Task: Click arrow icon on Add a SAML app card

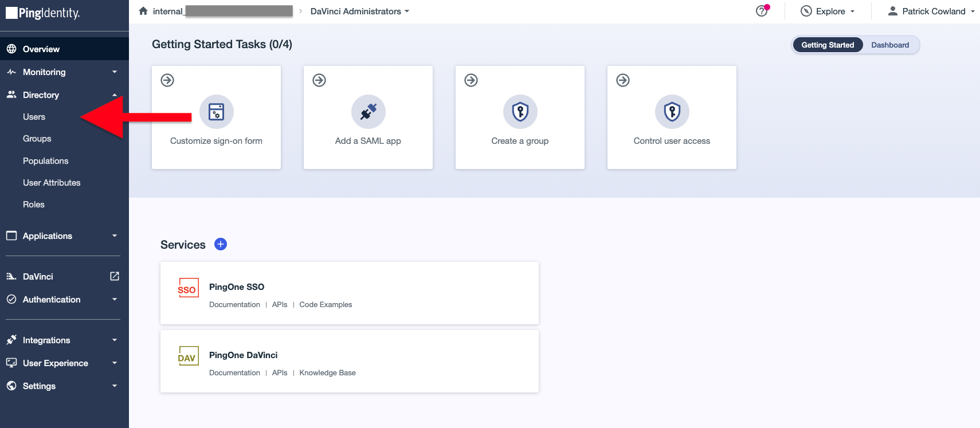Action: tap(319, 80)
